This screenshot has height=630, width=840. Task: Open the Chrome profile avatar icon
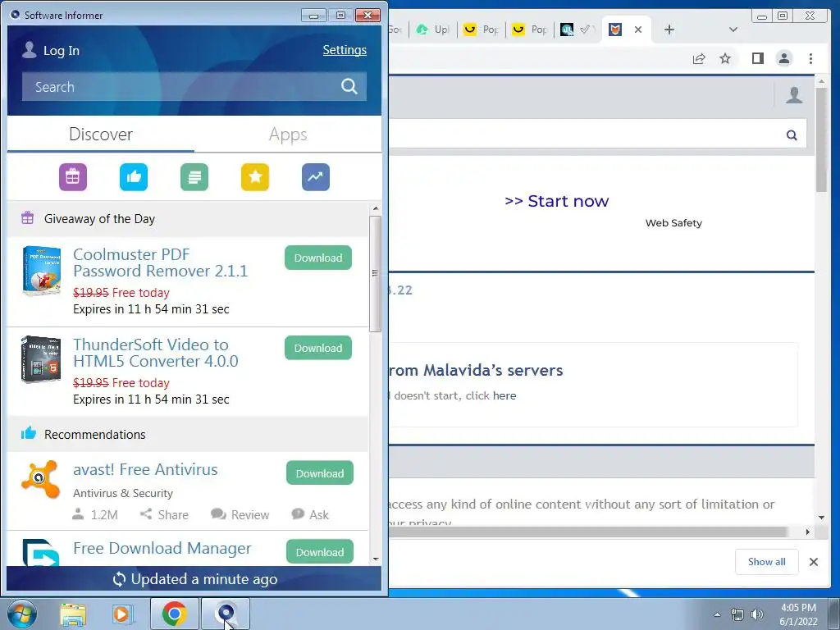tap(784, 58)
